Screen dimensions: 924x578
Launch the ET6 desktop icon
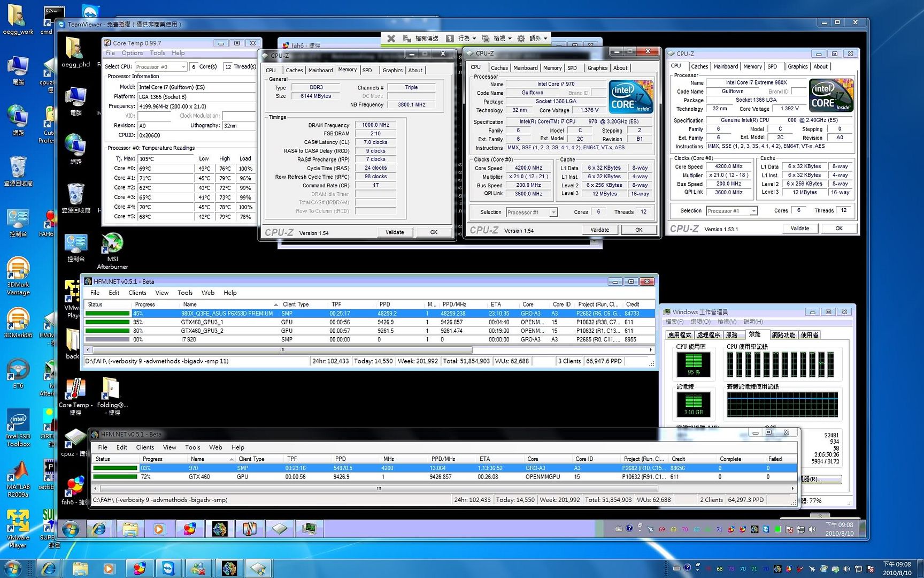tap(18, 373)
